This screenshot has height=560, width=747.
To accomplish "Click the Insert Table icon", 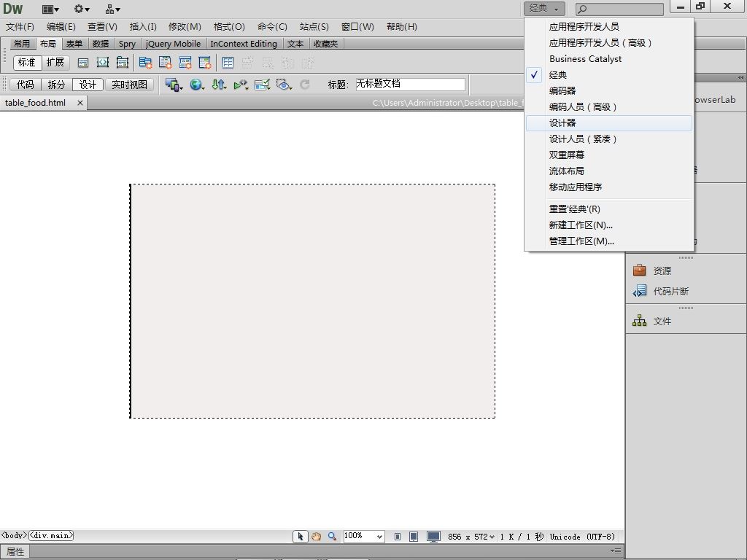I will pos(228,63).
